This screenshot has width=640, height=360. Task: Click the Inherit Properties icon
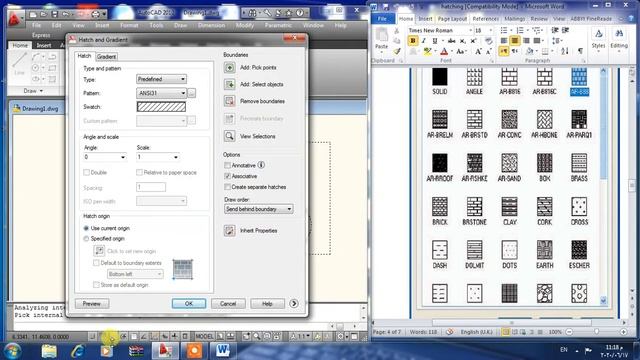(x=229, y=231)
